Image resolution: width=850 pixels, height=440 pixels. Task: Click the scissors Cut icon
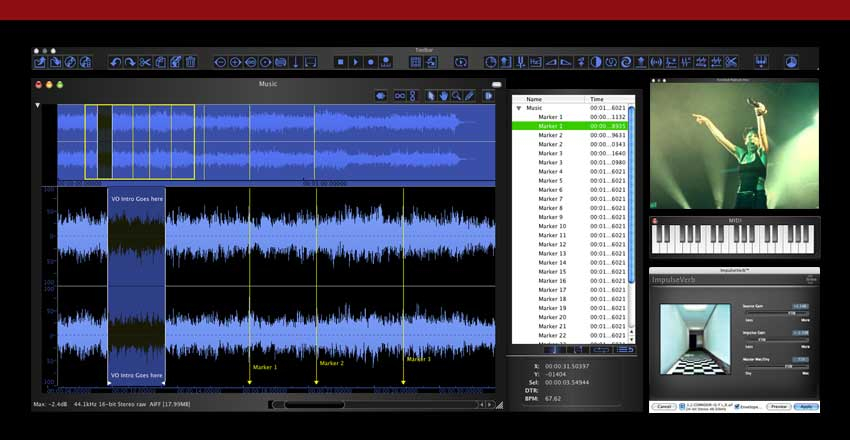click(145, 62)
